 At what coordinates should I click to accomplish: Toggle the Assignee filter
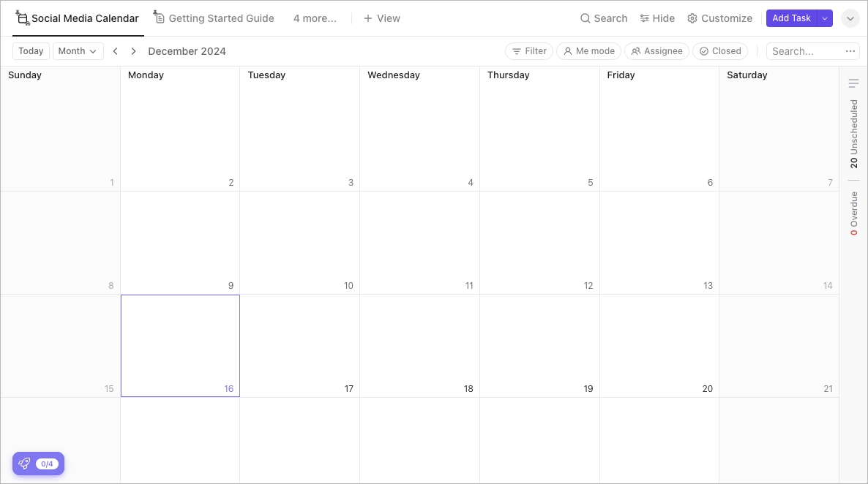tap(656, 51)
